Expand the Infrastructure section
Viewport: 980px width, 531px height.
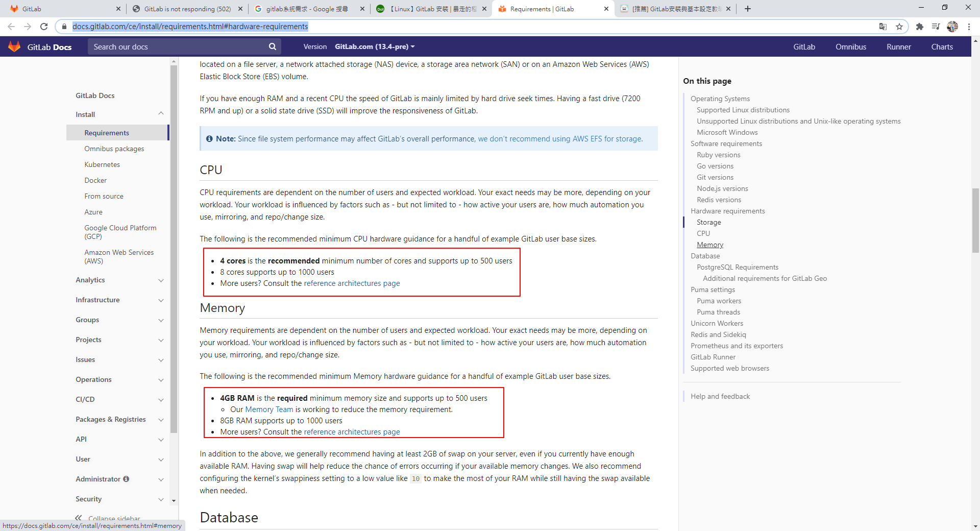[x=161, y=300]
